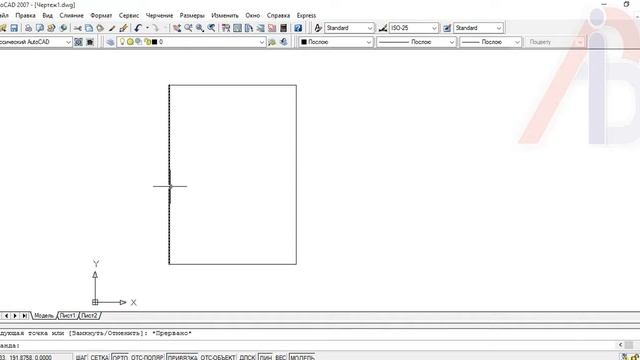Toggle ВЕС lineweight display
This screenshot has width=640, height=360.
tap(280, 357)
